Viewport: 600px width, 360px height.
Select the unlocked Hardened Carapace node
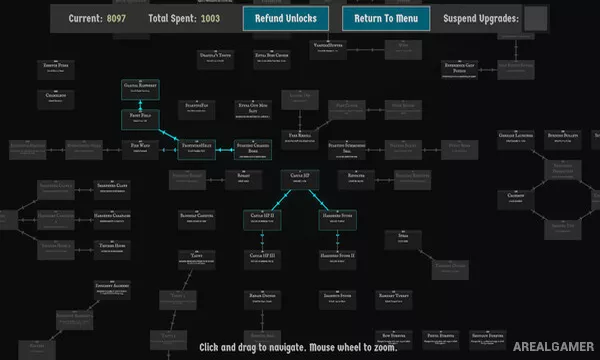[x=112, y=220]
